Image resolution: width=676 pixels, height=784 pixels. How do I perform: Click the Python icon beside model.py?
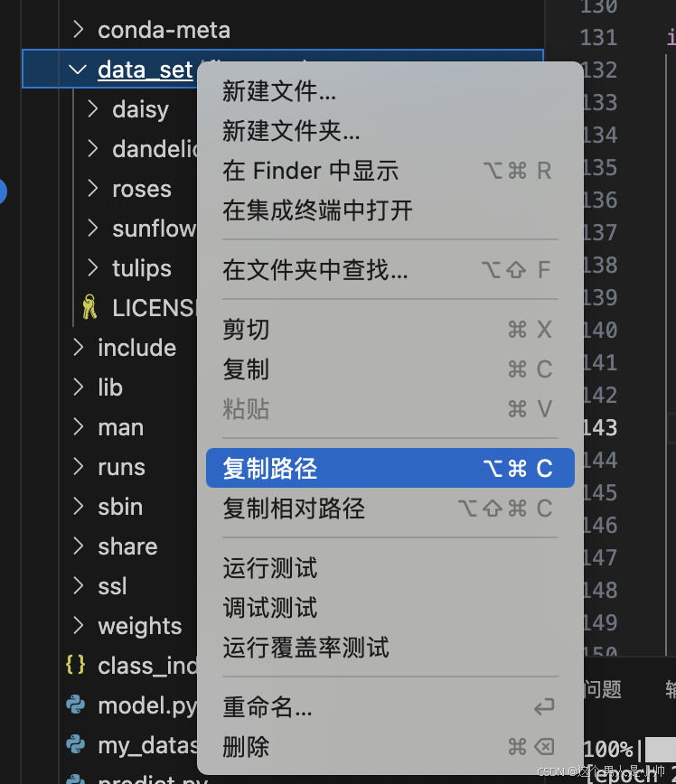77,705
